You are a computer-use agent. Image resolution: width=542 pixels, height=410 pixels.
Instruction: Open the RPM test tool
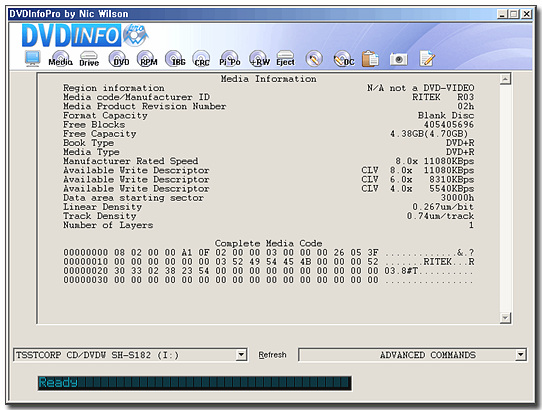(x=147, y=59)
